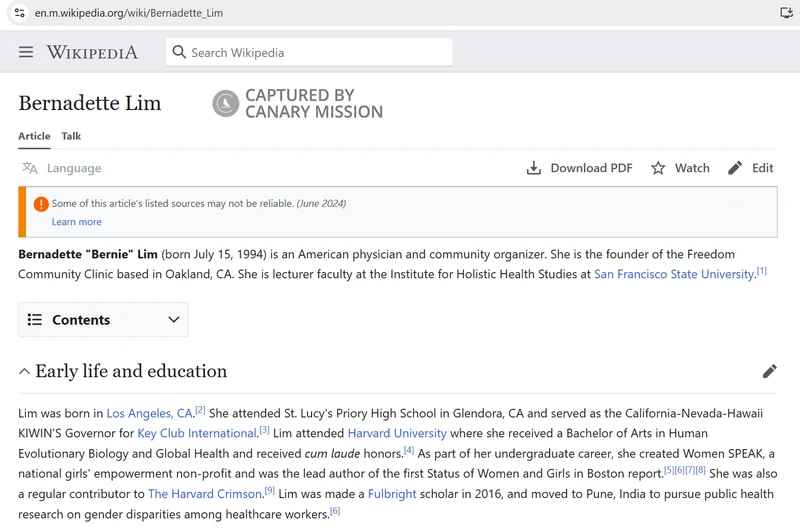The height and width of the screenshot is (529, 800).
Task: Follow The Harvard Crimson link
Action: point(205,494)
